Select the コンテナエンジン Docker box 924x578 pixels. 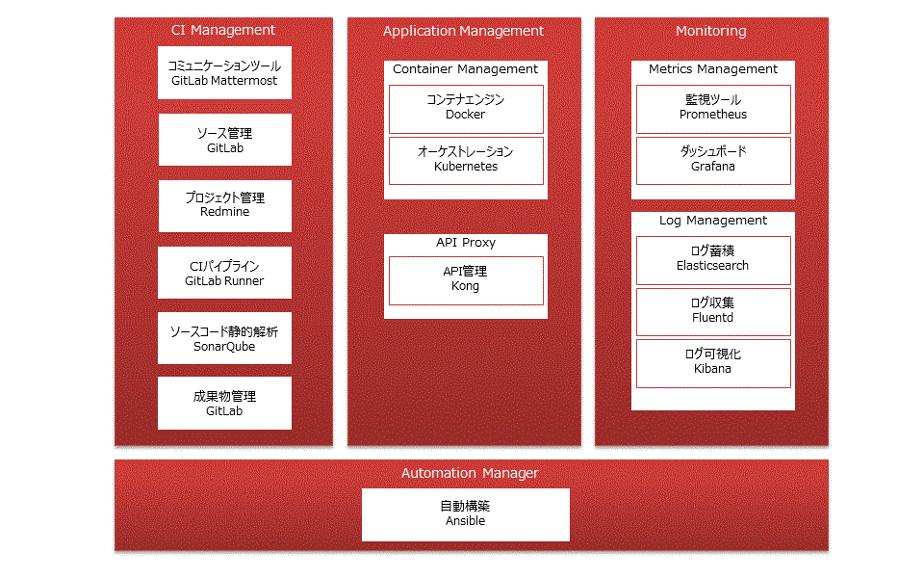(466, 109)
